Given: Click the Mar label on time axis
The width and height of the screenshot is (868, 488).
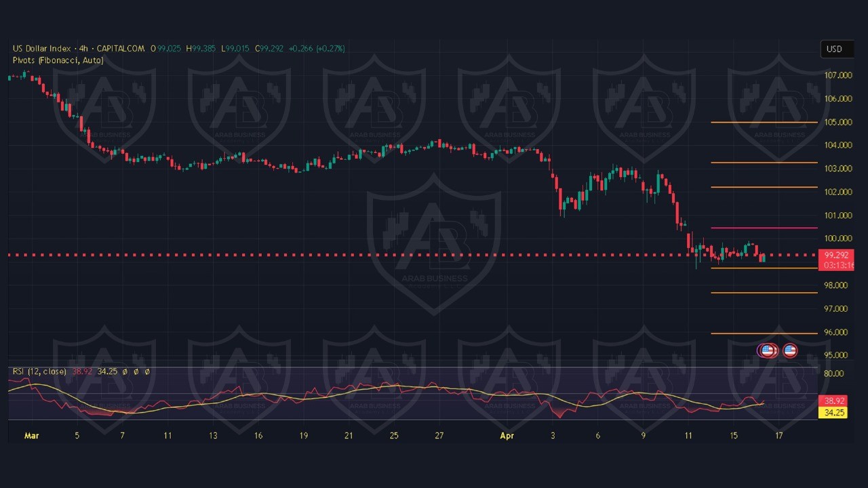Looking at the screenshot, I should pyautogui.click(x=32, y=436).
